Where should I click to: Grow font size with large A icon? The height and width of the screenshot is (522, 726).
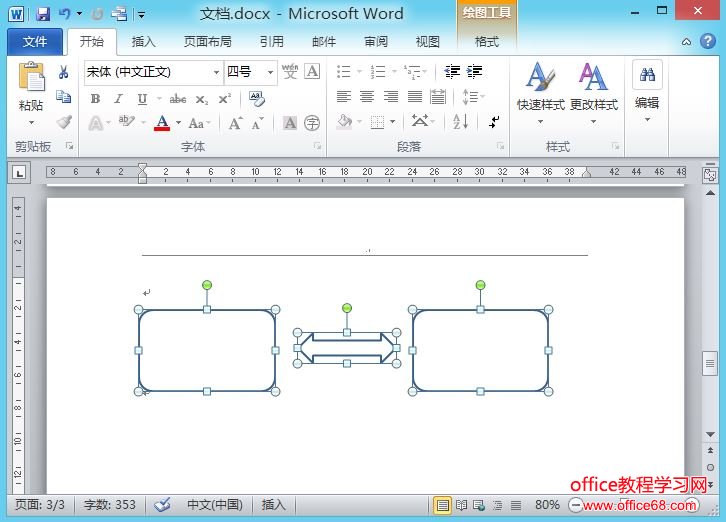(x=236, y=123)
